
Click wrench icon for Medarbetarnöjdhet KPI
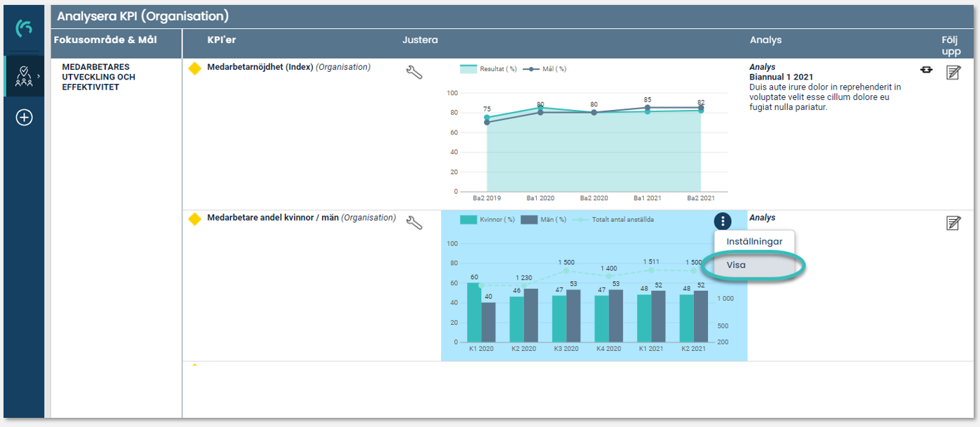pyautogui.click(x=414, y=72)
